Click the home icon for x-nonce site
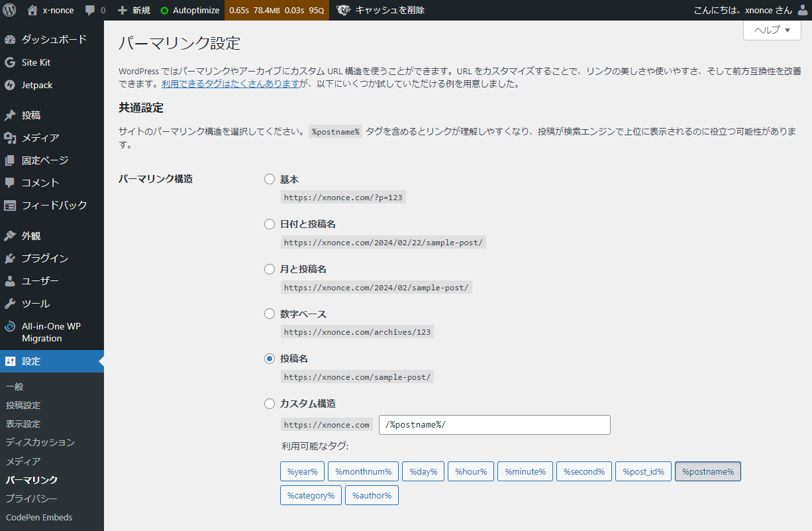This screenshot has width=812, height=531. coord(32,10)
